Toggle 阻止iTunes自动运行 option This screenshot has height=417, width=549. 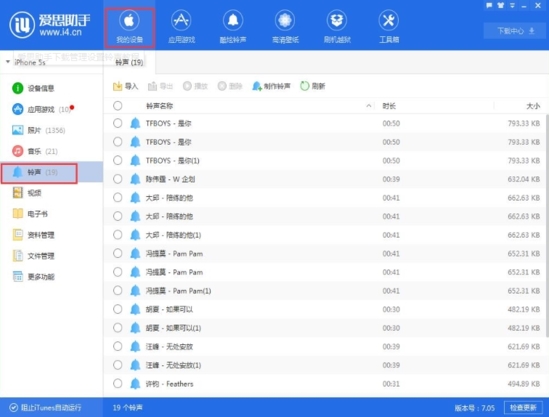click(x=46, y=408)
